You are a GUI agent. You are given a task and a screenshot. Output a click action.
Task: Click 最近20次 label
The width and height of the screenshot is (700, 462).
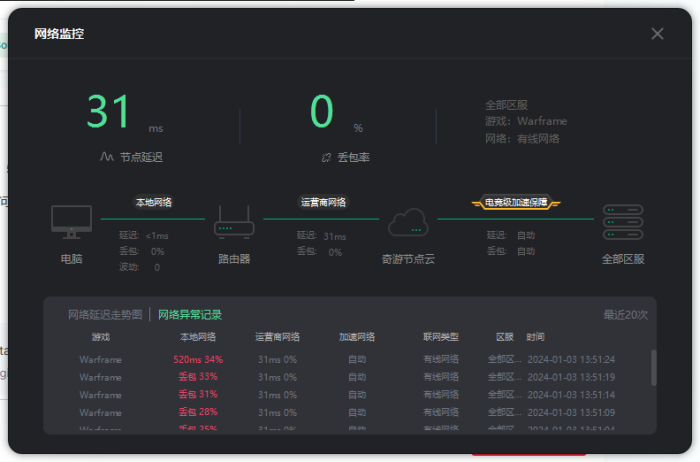[x=625, y=315]
